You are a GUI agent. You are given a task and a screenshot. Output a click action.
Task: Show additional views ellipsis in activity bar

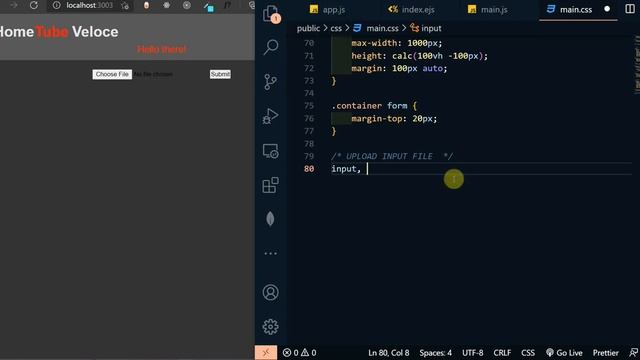tap(271, 253)
